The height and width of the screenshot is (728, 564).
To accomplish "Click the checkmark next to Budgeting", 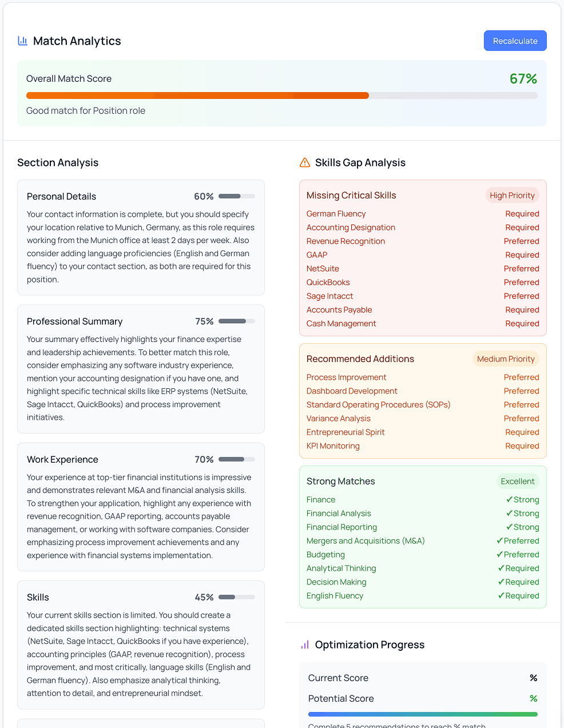I will click(501, 554).
